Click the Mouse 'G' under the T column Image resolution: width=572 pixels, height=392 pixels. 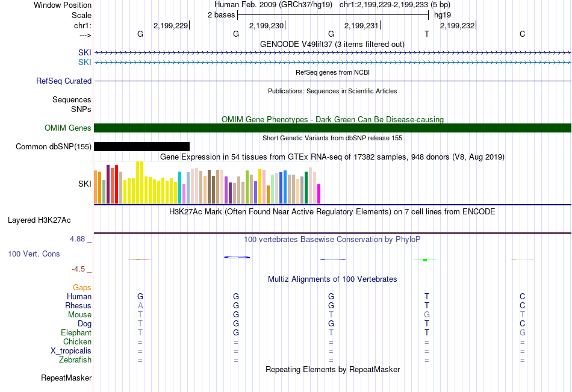point(427,314)
